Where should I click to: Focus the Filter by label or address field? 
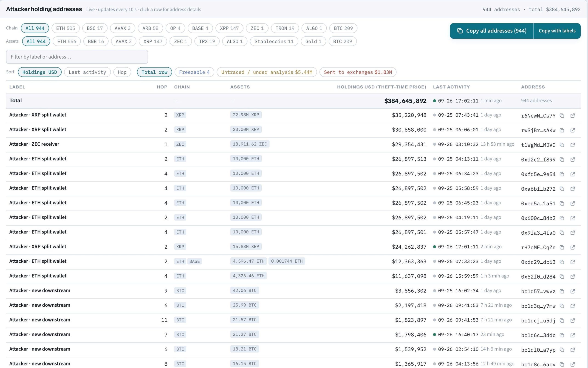(77, 57)
